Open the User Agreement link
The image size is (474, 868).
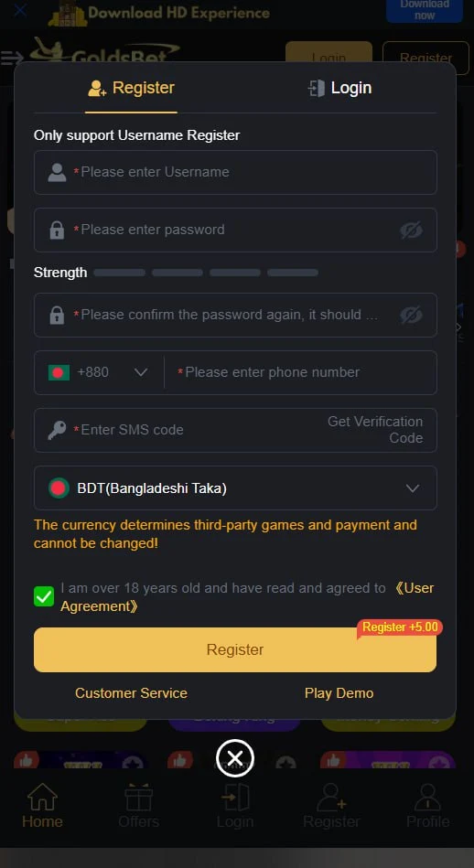pyautogui.click(x=247, y=596)
